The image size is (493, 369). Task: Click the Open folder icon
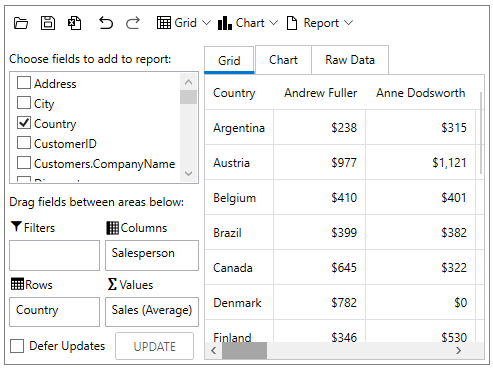21,23
